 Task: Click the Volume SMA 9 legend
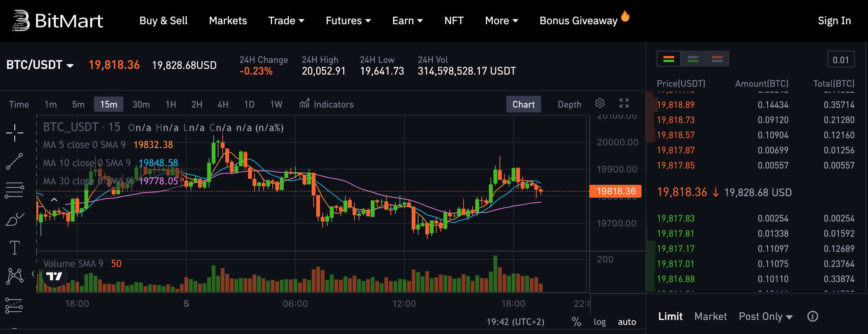pyautogui.click(x=82, y=264)
